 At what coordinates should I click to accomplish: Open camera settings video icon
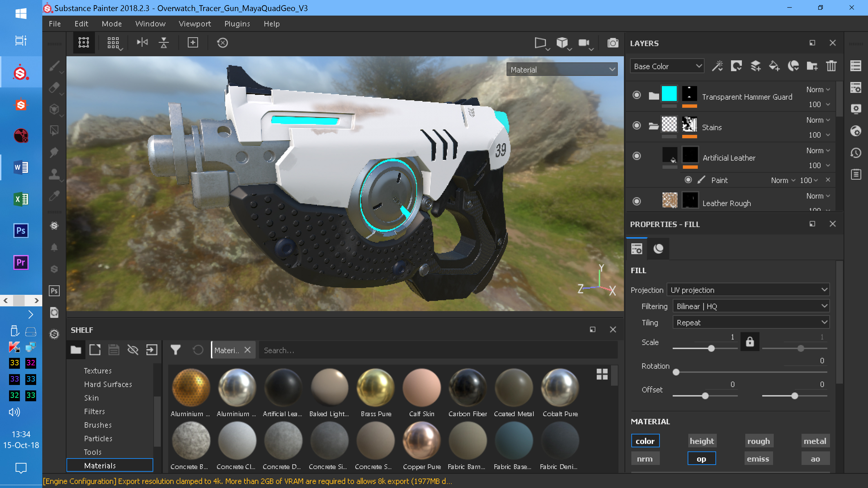(x=584, y=43)
